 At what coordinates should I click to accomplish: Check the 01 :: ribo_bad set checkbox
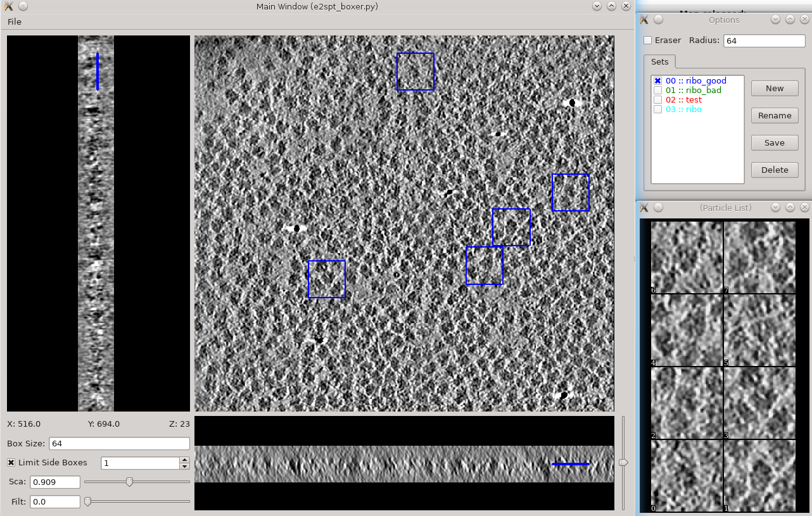pyautogui.click(x=657, y=91)
